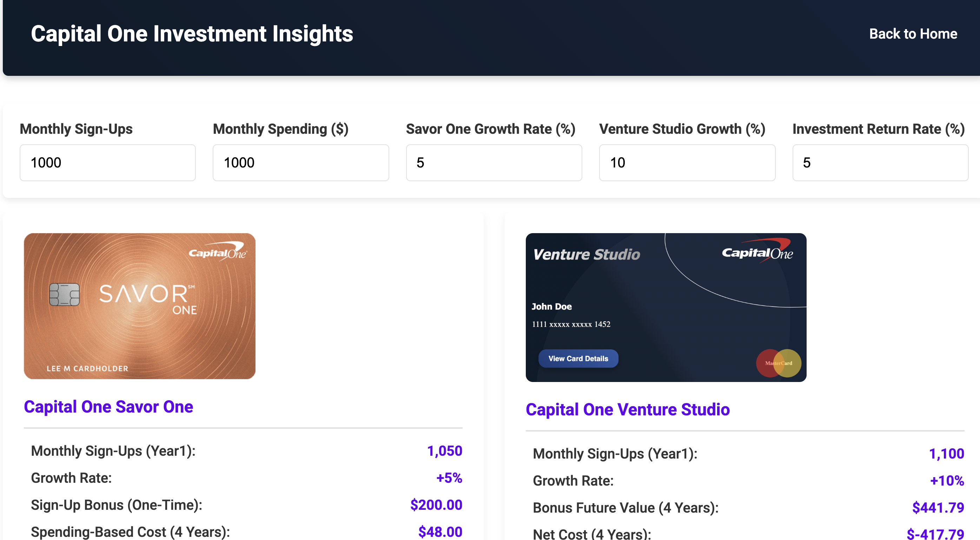980x540 pixels.
Task: Click the Back to Home link
Action: click(913, 34)
